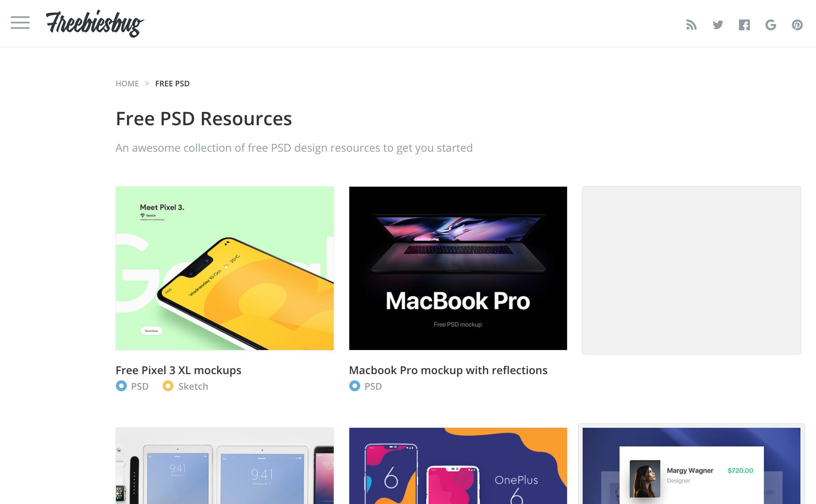
Task: Open Google social link
Action: pos(770,24)
